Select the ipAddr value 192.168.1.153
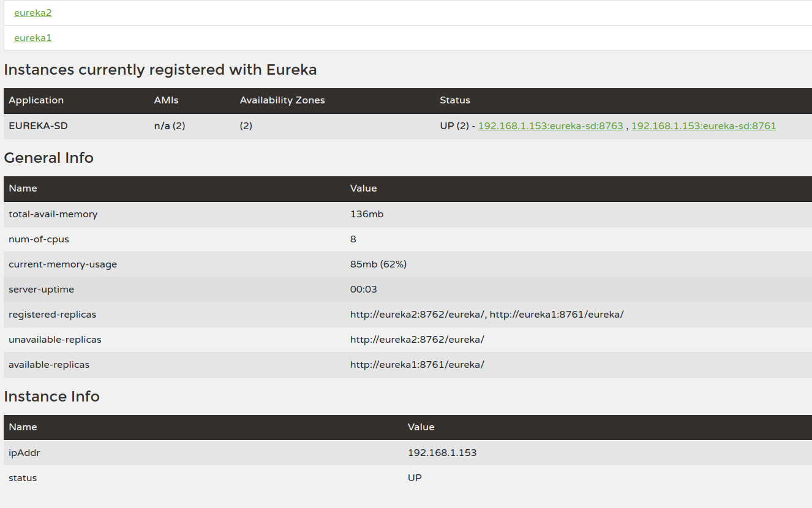The height and width of the screenshot is (508, 812). click(442, 453)
